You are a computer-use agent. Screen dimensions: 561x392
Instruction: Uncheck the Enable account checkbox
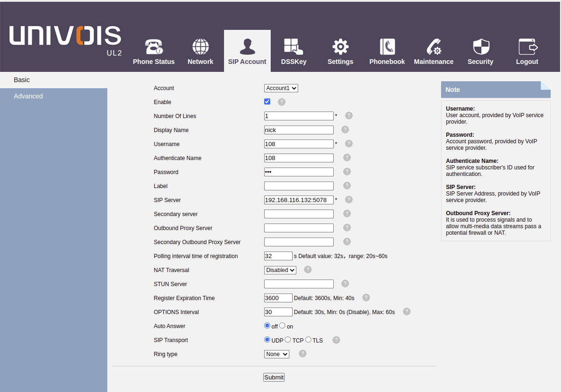point(267,102)
